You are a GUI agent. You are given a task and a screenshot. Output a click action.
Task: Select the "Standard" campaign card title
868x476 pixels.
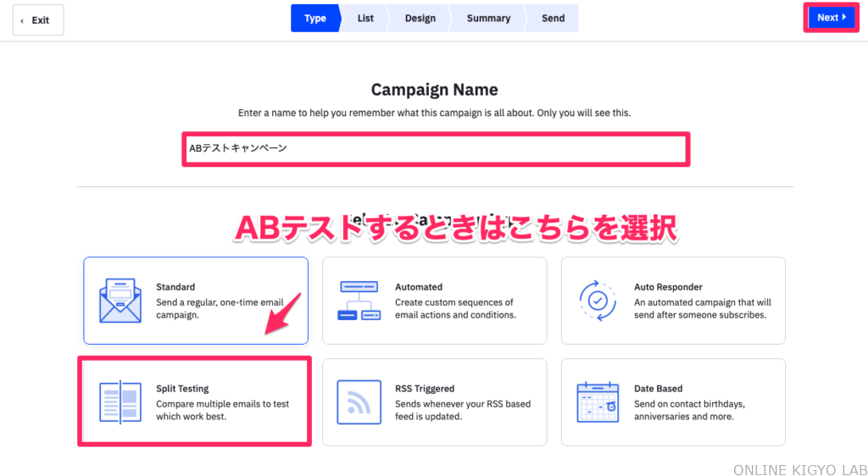point(175,287)
